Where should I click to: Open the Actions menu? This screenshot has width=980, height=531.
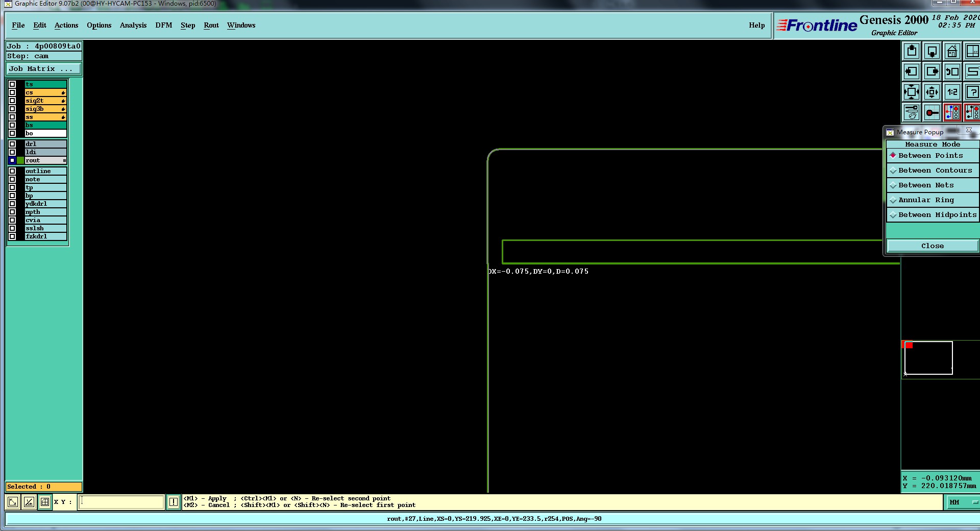[x=66, y=25]
